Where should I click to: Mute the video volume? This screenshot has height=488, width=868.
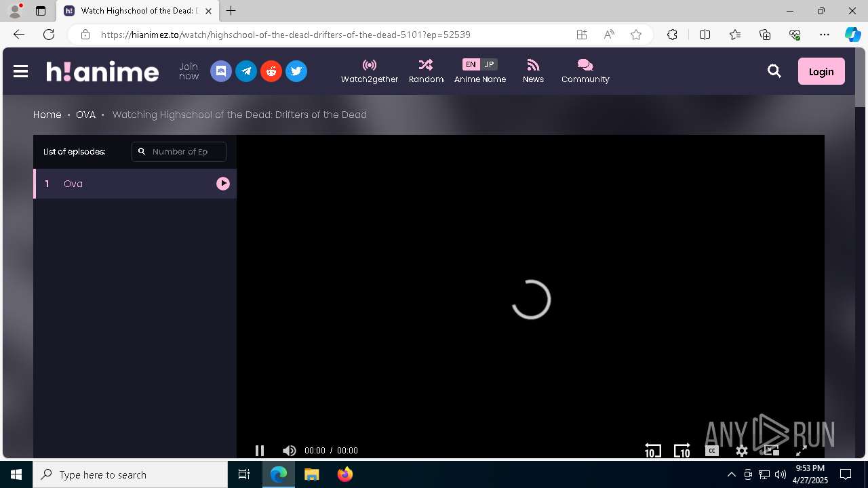[290, 451]
